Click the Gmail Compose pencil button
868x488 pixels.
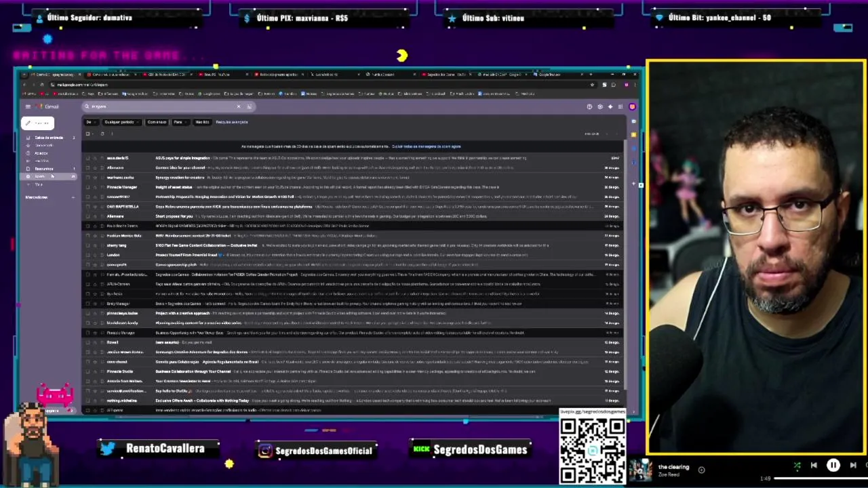coord(37,123)
